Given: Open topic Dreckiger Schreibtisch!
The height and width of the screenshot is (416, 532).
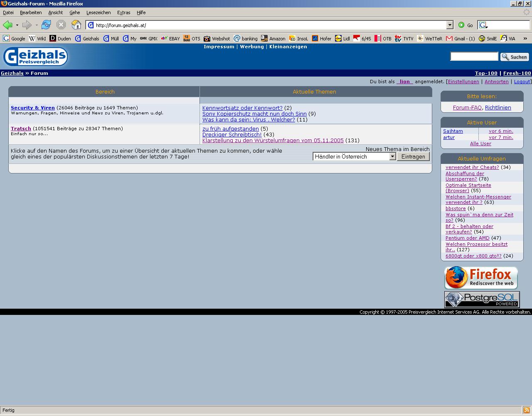Looking at the screenshot, I should [x=232, y=134].
